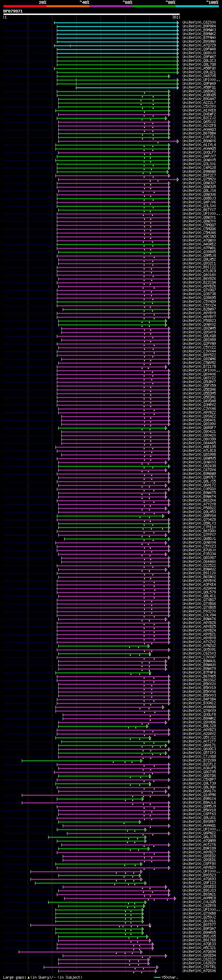Select hit UniRef100_Q5YJS2

pyautogui.click(x=199, y=738)
